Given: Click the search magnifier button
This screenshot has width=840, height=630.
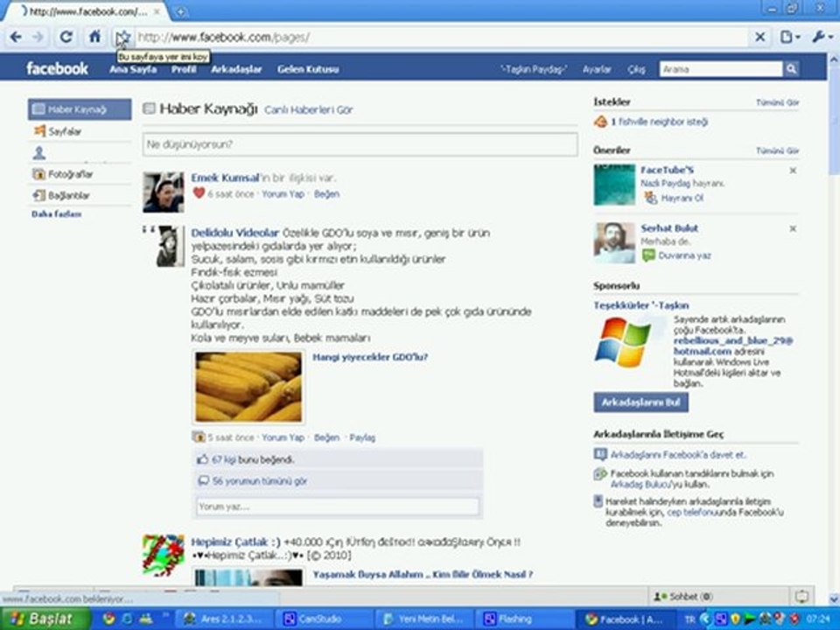Looking at the screenshot, I should [791, 68].
